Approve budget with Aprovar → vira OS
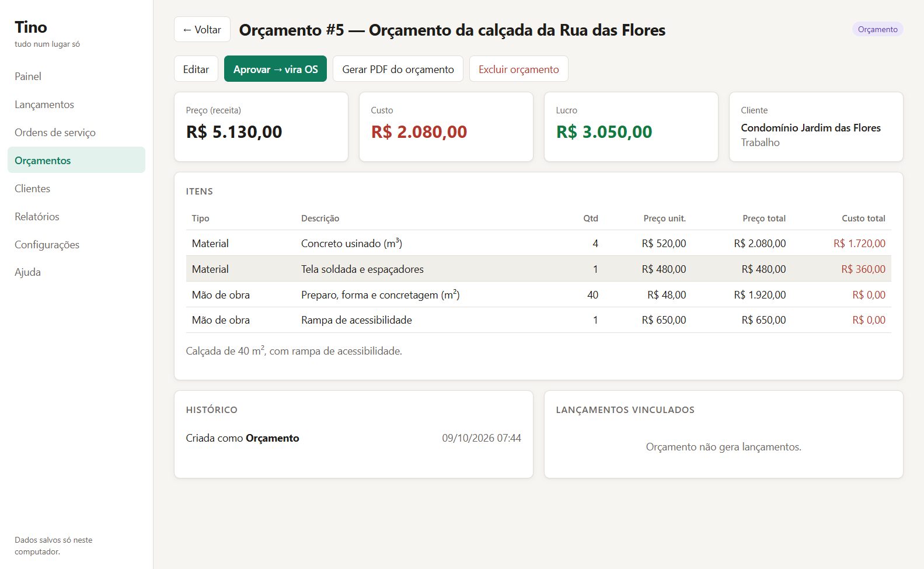 (x=276, y=69)
